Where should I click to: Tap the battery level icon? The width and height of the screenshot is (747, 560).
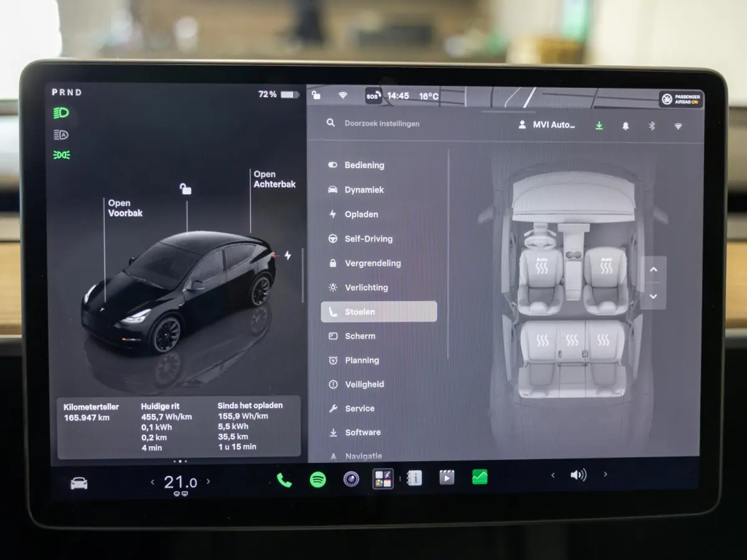tap(290, 95)
